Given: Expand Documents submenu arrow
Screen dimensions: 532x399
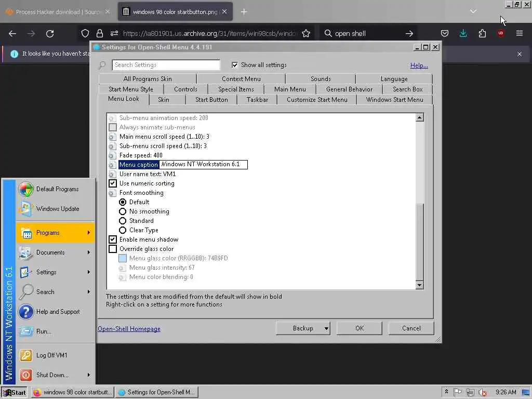Looking at the screenshot, I should pyautogui.click(x=89, y=252).
